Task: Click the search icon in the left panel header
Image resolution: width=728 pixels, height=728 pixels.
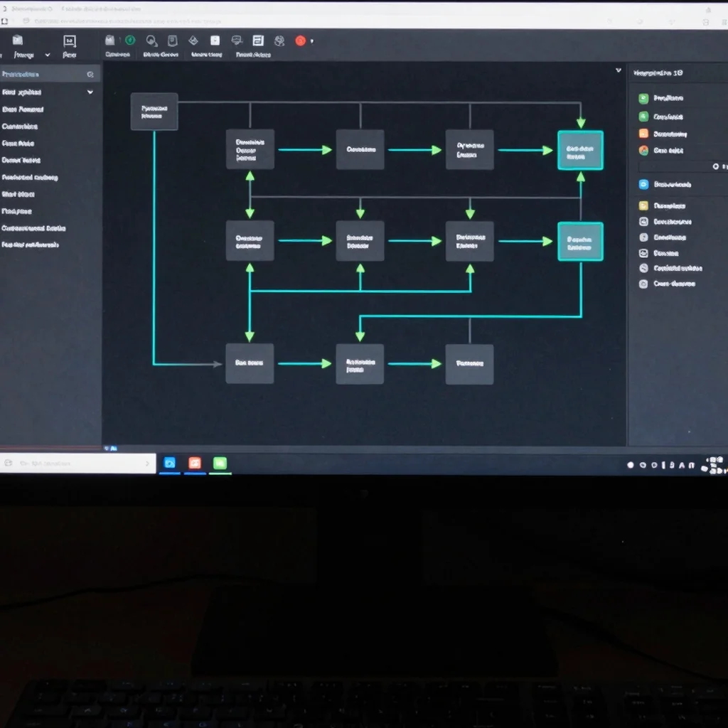Action: (90, 74)
